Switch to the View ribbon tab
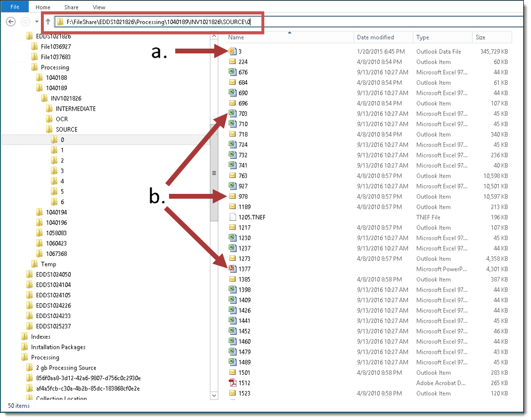Image resolution: width=531 pixels, height=420 pixels. pyautogui.click(x=99, y=7)
